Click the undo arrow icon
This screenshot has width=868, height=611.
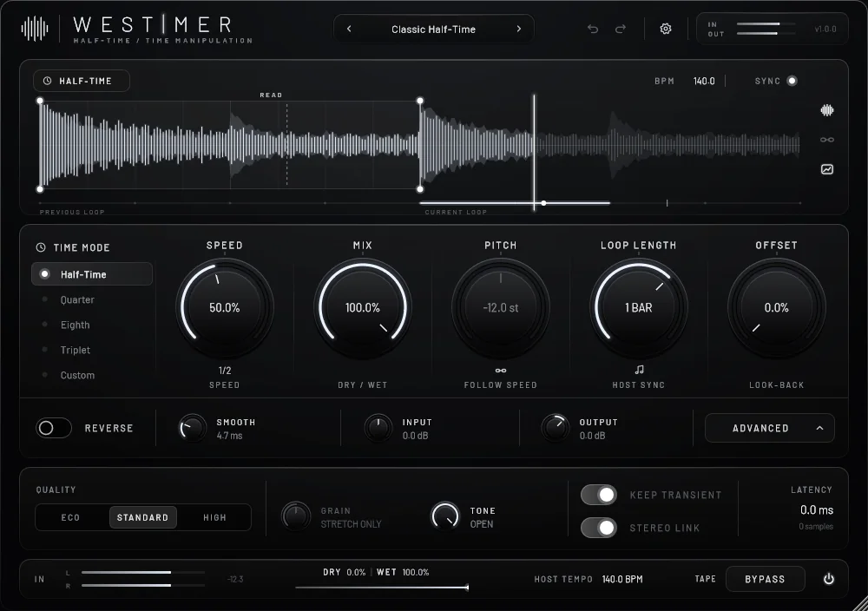(x=592, y=29)
